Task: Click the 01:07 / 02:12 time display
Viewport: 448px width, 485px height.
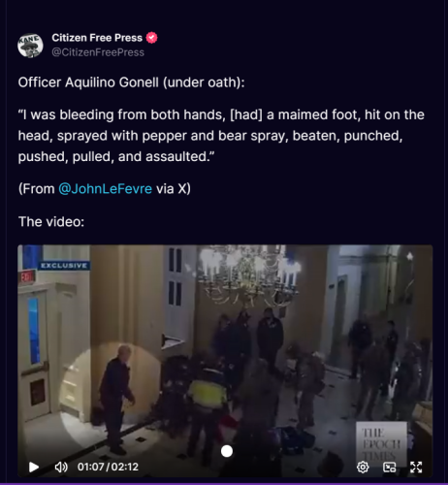Action: (x=108, y=467)
